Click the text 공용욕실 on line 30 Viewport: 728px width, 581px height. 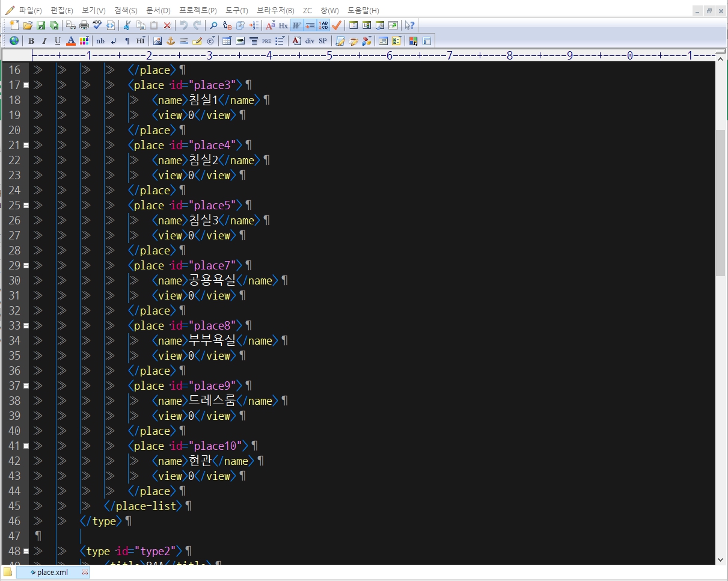coord(212,280)
